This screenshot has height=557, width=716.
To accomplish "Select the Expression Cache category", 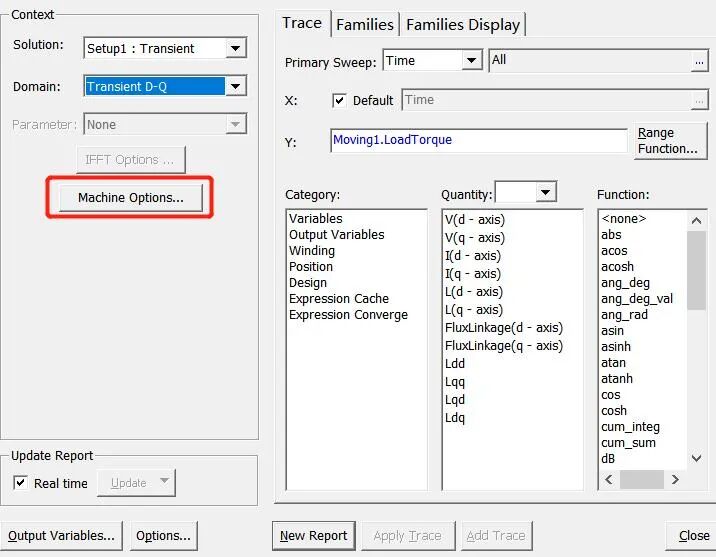I will [339, 299].
